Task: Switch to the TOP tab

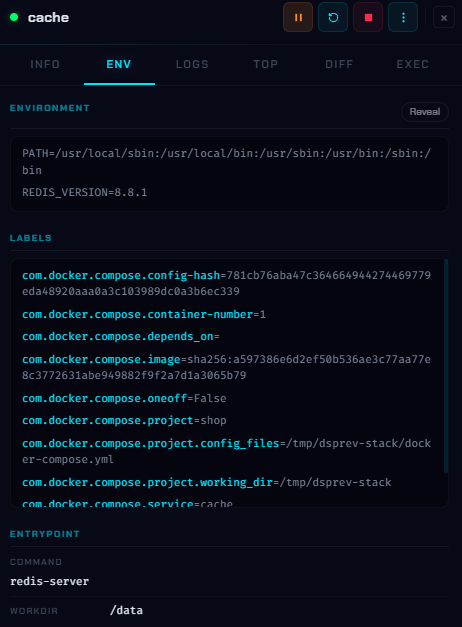Action: point(266,64)
